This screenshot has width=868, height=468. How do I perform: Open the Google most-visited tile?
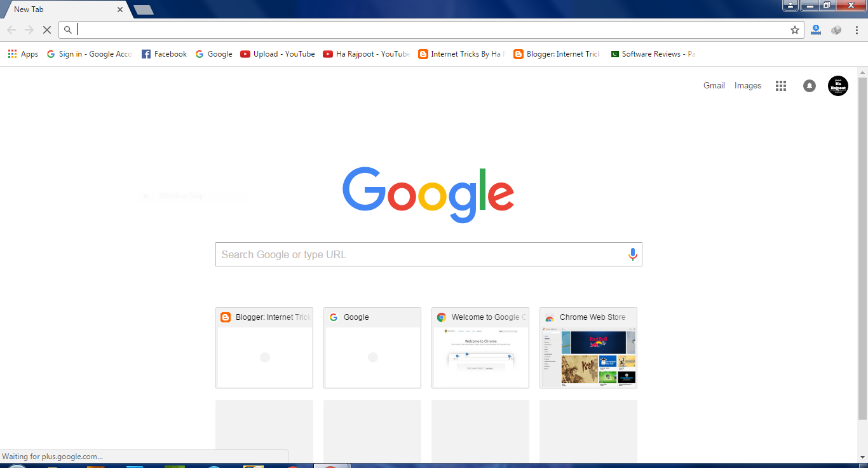[372, 348]
